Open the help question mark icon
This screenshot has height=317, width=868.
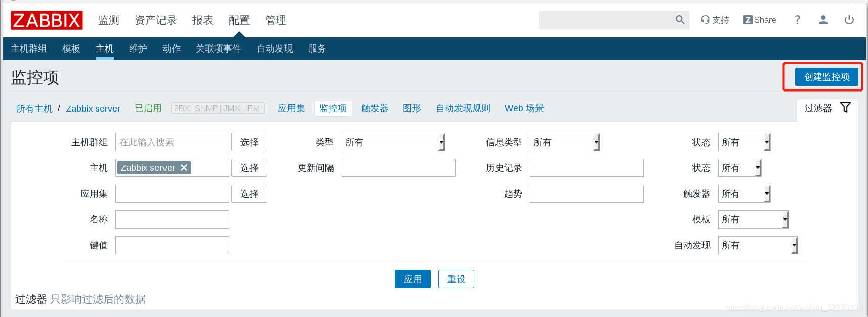(x=797, y=20)
